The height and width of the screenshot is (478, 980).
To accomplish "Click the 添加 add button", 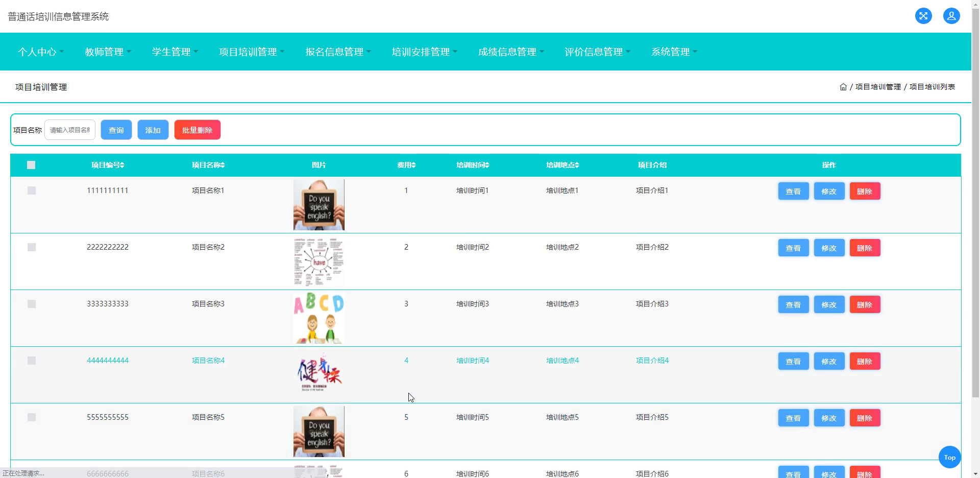I will [153, 130].
